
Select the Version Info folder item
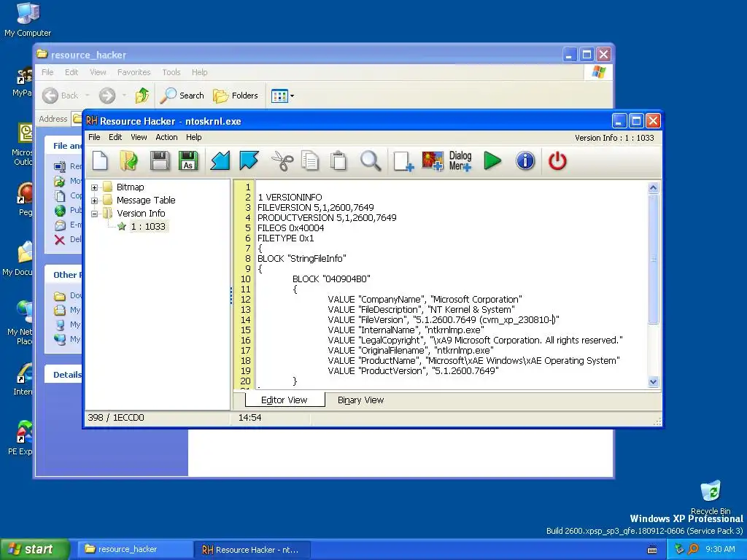(x=134, y=214)
